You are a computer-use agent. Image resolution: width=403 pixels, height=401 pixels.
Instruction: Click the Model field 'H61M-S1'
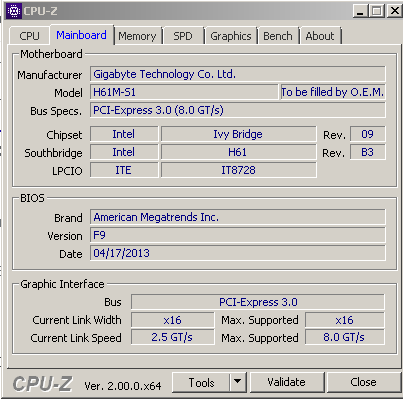pyautogui.click(x=184, y=92)
